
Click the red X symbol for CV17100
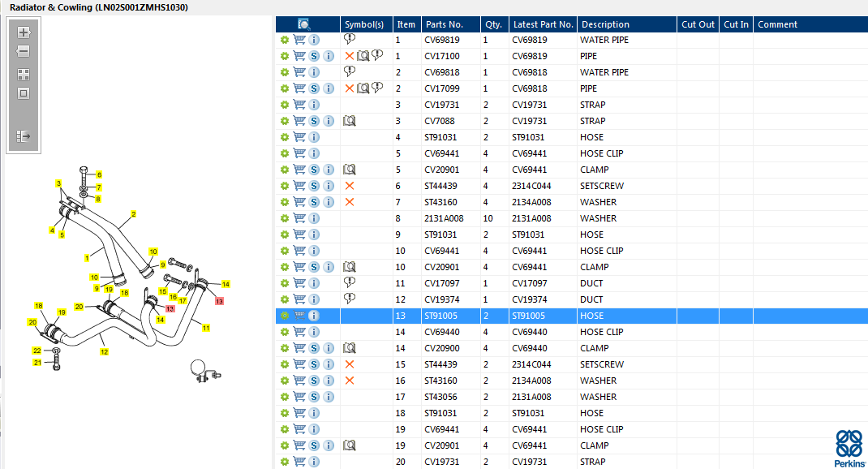(350, 56)
